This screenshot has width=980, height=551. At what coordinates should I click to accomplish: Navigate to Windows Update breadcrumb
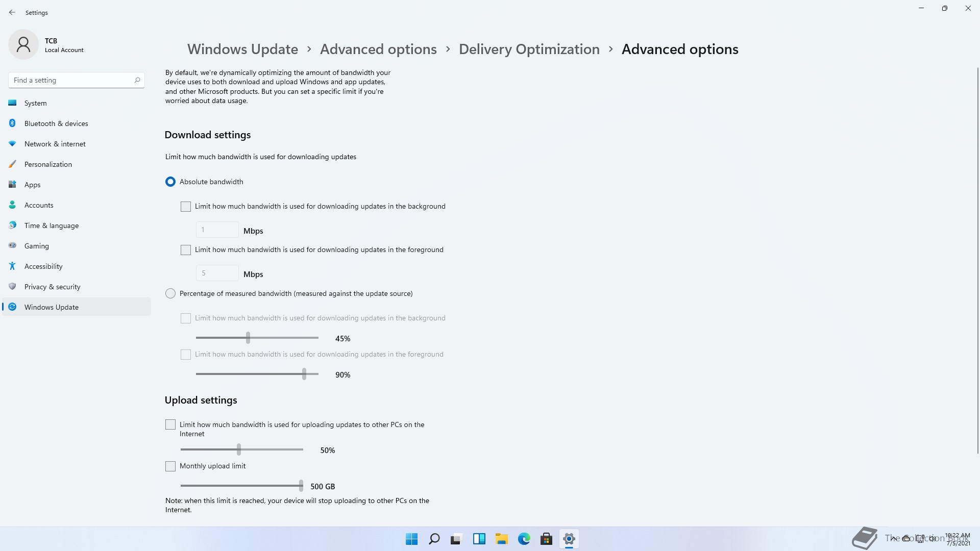242,49
